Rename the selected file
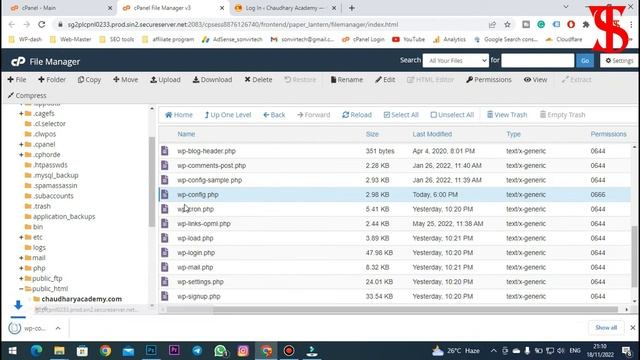Viewport: 640px width, 360px height. click(x=347, y=80)
